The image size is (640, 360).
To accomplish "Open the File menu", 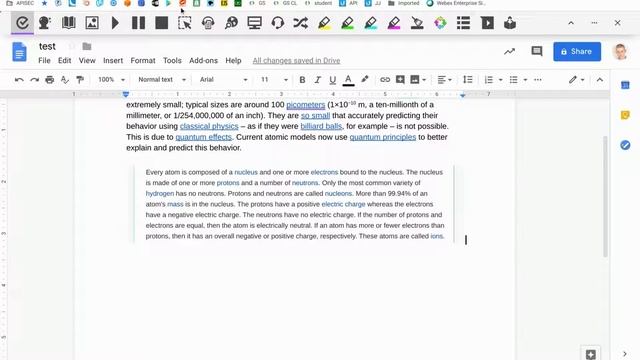I will tap(44, 60).
